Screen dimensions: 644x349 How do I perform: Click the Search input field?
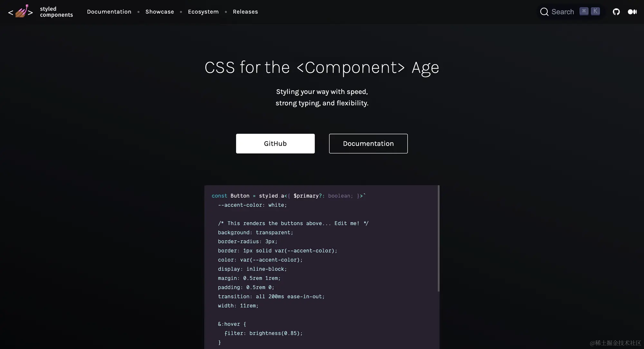563,12
